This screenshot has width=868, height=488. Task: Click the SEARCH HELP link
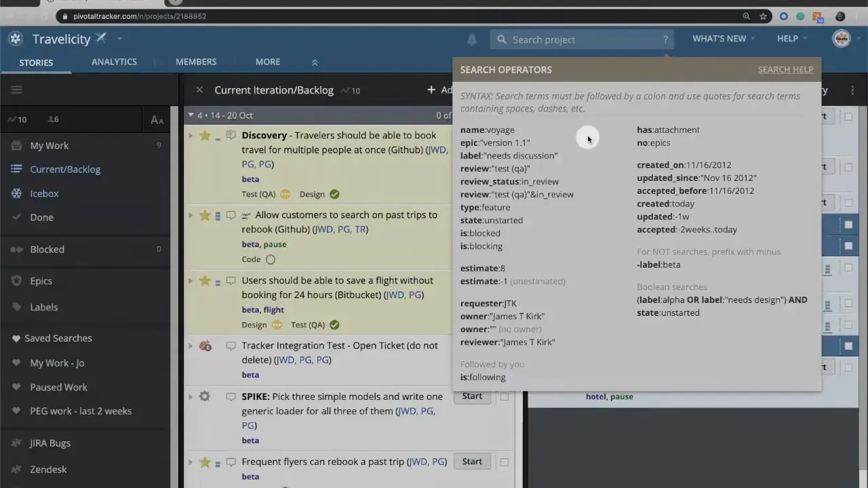(x=785, y=69)
